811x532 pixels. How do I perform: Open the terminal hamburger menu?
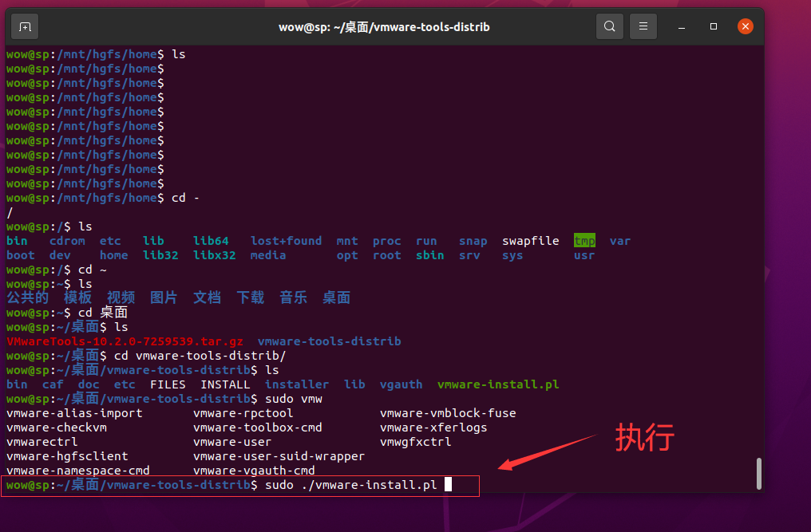click(643, 26)
